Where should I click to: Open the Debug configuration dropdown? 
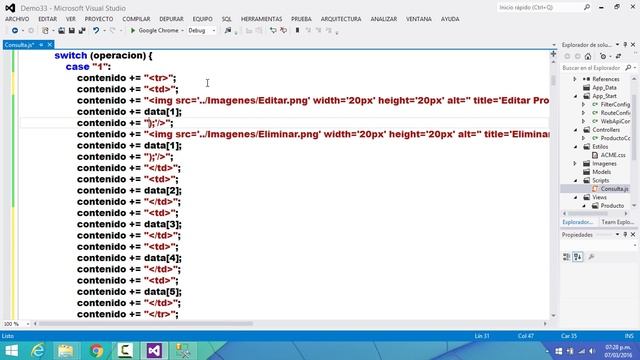[213, 31]
